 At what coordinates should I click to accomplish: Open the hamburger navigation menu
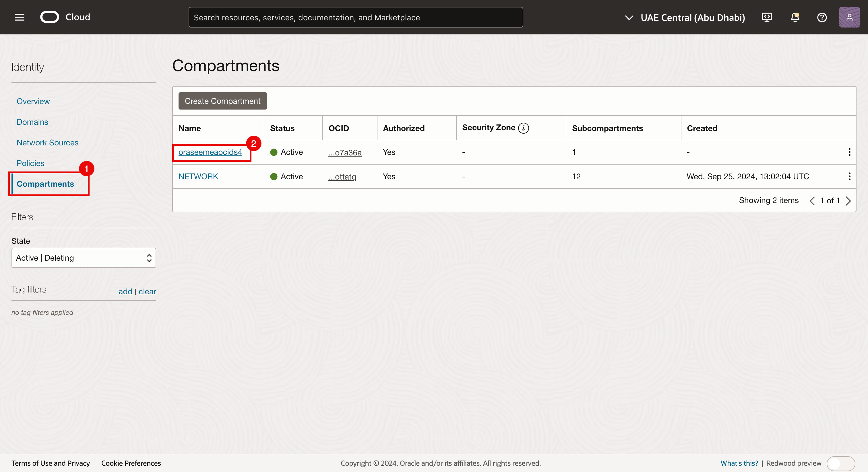[x=20, y=17]
